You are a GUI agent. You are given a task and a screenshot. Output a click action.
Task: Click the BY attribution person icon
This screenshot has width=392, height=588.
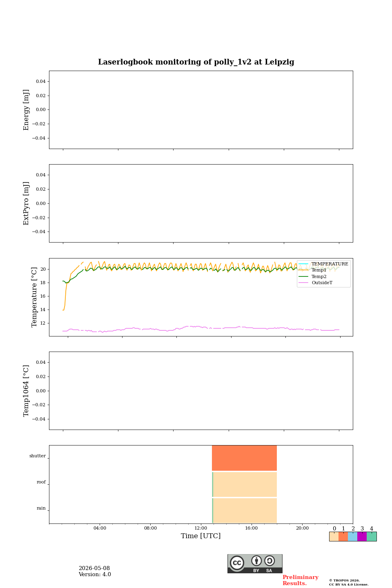[256, 561]
